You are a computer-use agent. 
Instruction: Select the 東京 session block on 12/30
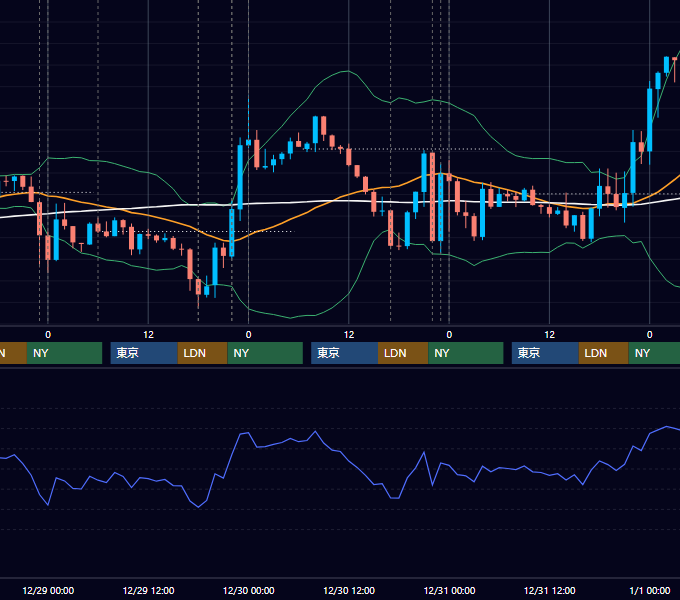345,353
